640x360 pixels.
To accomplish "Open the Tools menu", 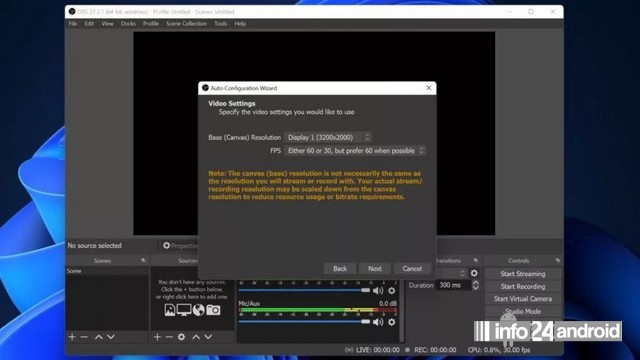I will 220,24.
